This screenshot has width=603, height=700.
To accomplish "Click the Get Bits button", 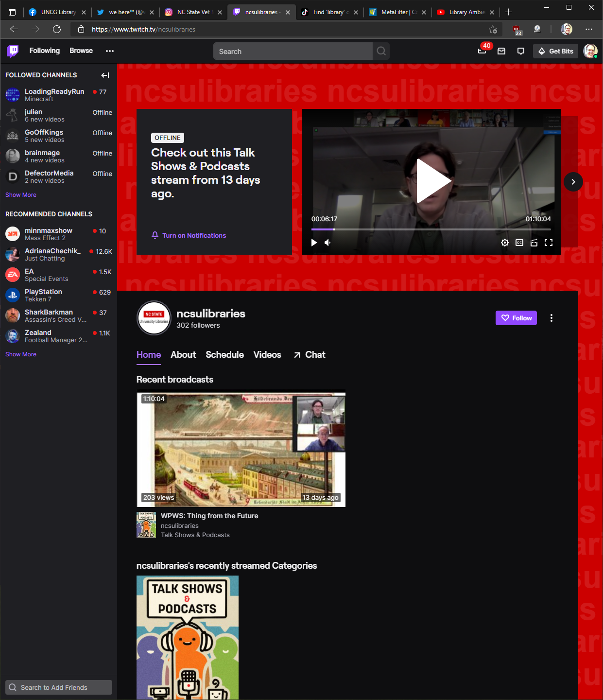I will [x=555, y=51].
